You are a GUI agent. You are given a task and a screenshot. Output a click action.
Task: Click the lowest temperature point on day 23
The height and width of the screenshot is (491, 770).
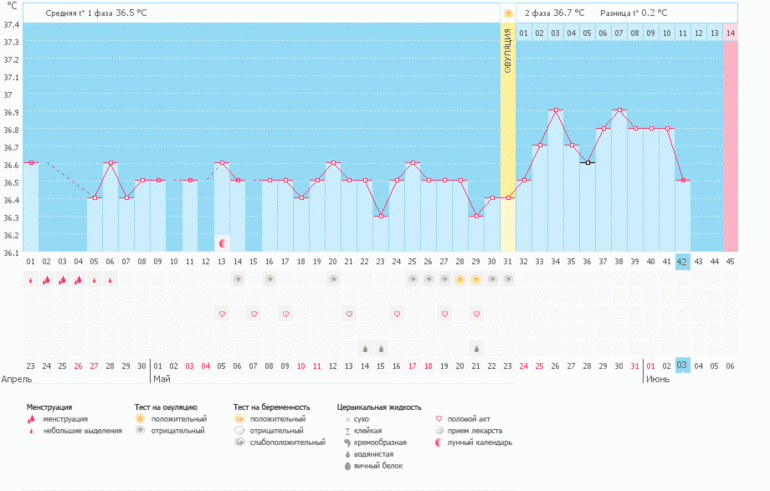point(381,216)
